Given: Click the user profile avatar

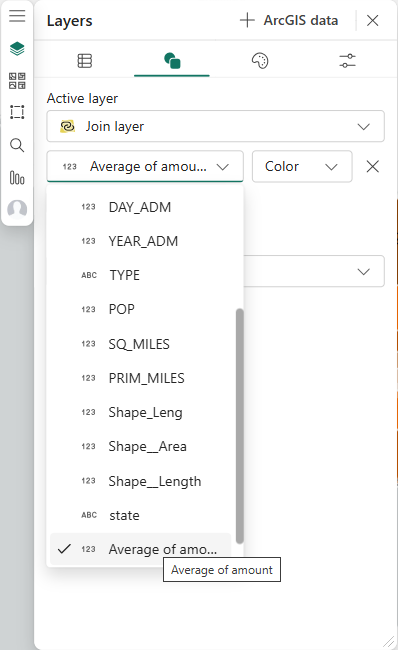Looking at the screenshot, I should (x=17, y=209).
